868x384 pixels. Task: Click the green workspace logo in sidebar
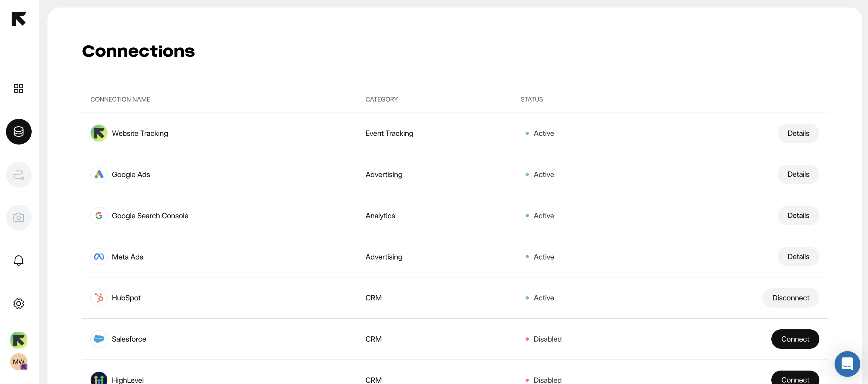[x=18, y=340]
